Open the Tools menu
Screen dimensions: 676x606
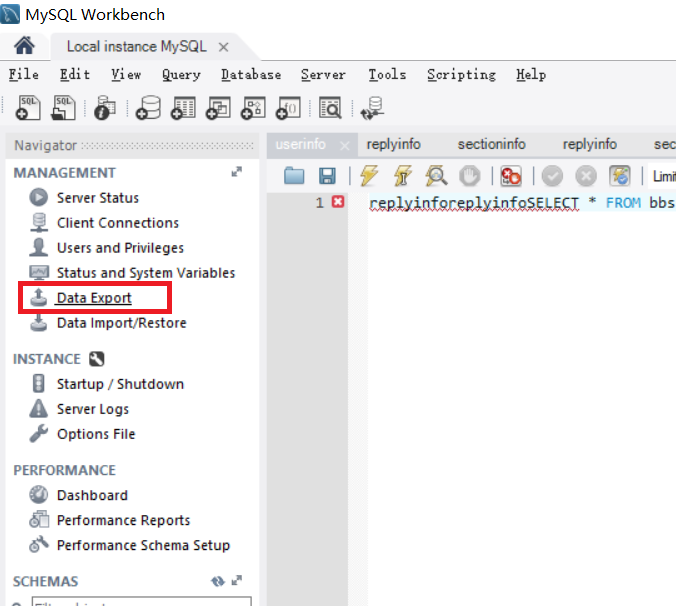click(x=387, y=75)
